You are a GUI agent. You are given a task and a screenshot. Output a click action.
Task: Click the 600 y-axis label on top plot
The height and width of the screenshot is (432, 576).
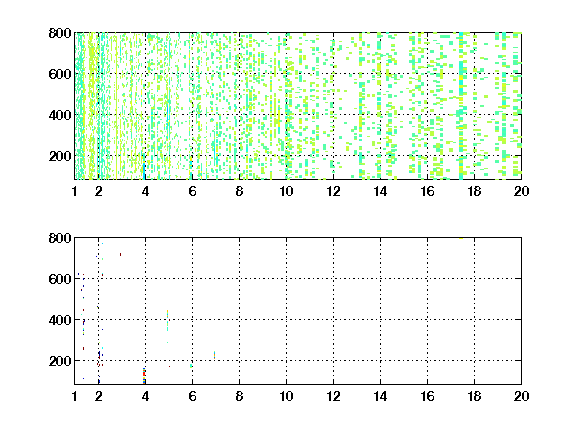click(x=60, y=74)
